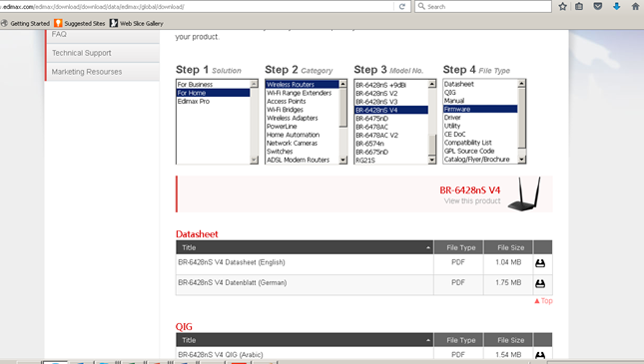The width and height of the screenshot is (644, 364).
Task: Download the English Datasheet PDF icon
Action: pyautogui.click(x=540, y=263)
